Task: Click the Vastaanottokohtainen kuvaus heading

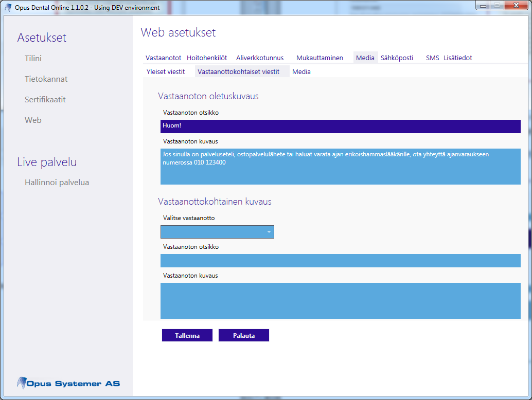Action: point(215,202)
